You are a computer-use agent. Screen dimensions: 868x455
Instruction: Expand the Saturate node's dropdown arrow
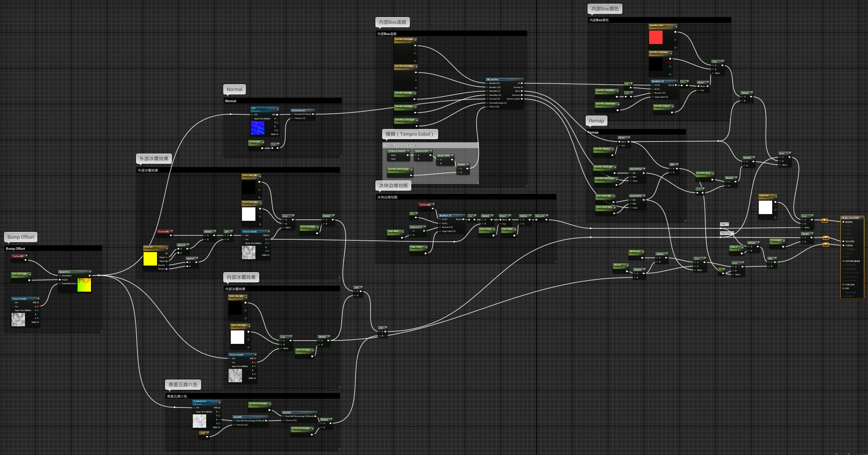click(x=547, y=216)
